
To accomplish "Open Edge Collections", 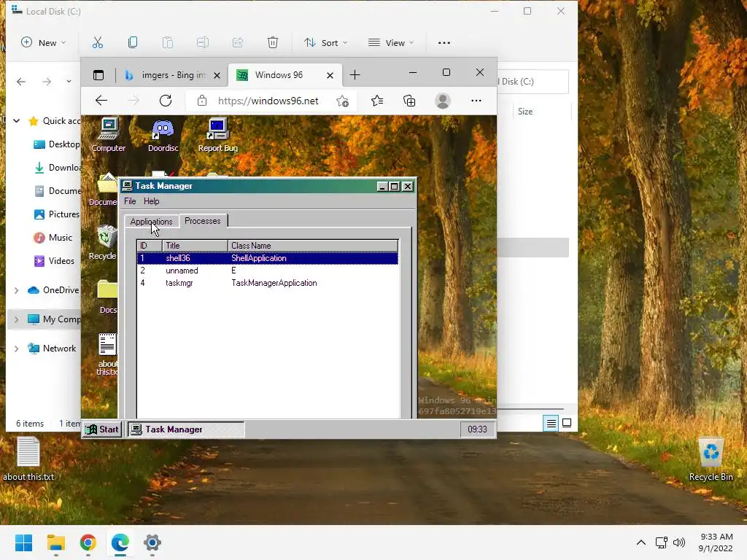I will (x=409, y=101).
